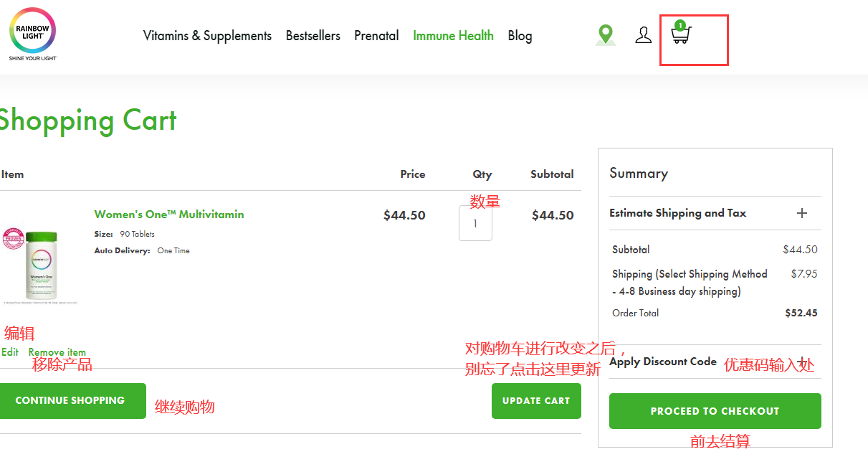This screenshot has width=868, height=462.
Task: Expand the Apply Discount Code section
Action: pos(802,362)
